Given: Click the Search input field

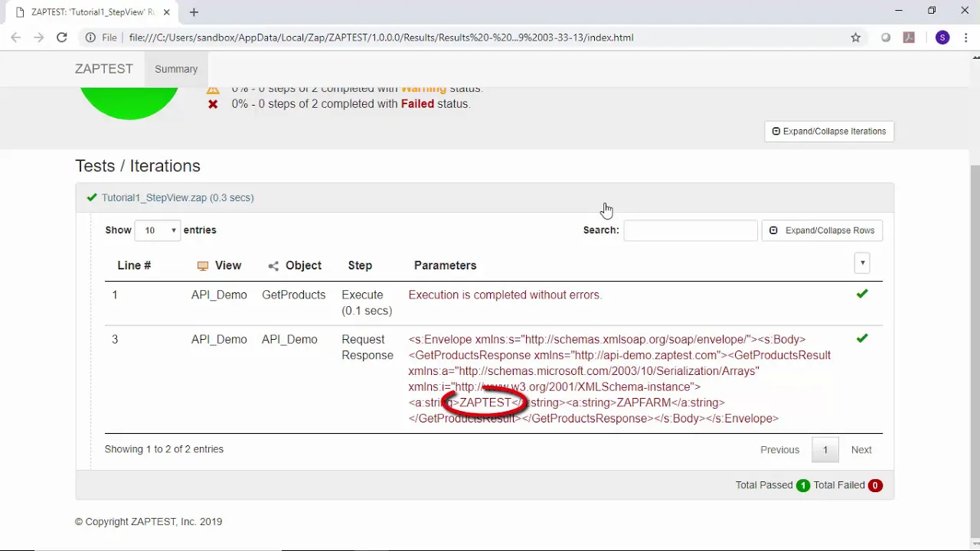Looking at the screenshot, I should tap(691, 230).
